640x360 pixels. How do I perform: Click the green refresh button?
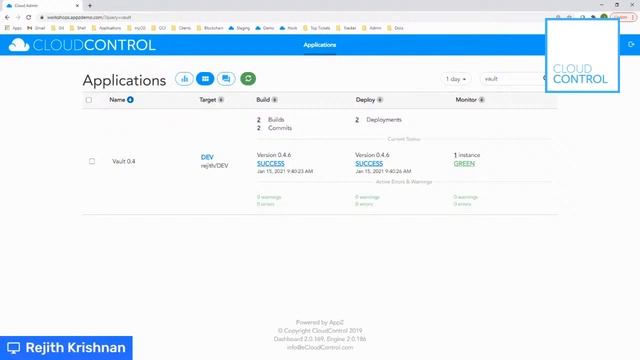pos(248,78)
